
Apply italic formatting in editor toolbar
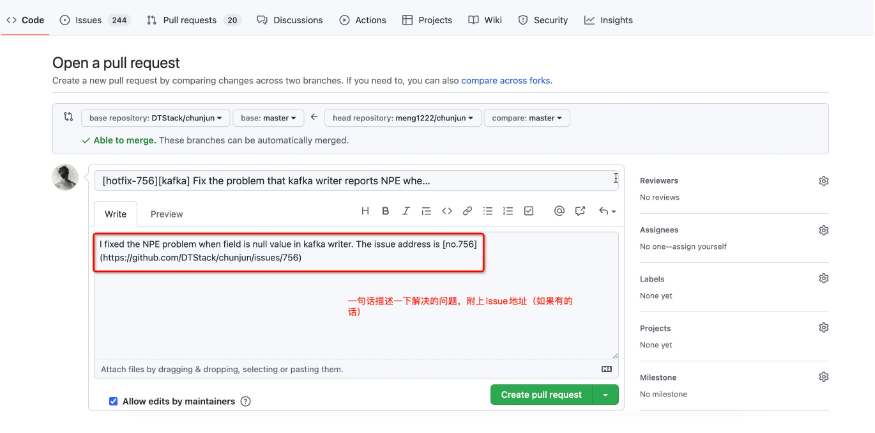coord(406,211)
